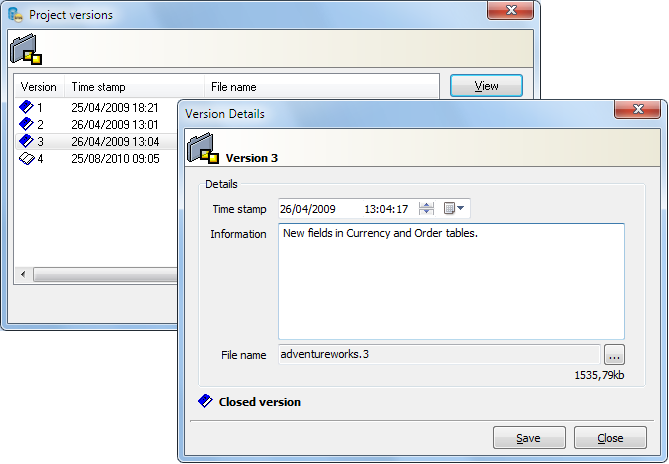The height and width of the screenshot is (464, 669).
Task: Click the version 1 closed book icon
Action: [x=27, y=106]
